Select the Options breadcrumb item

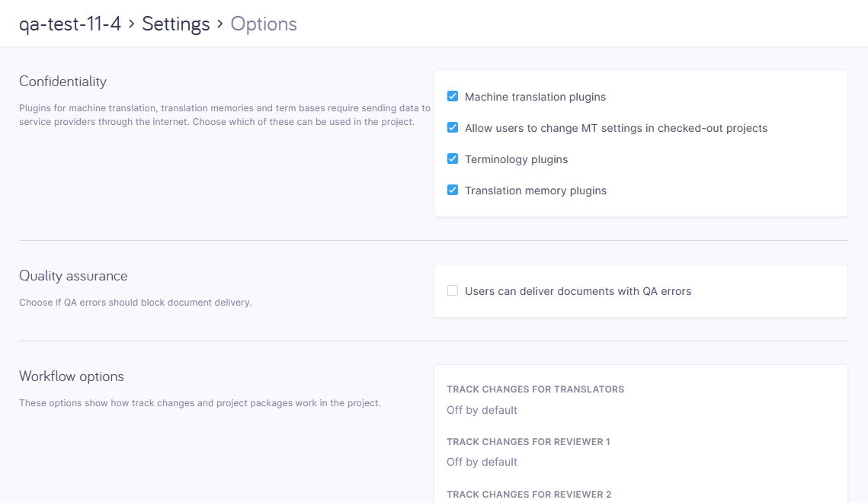pyautogui.click(x=264, y=24)
